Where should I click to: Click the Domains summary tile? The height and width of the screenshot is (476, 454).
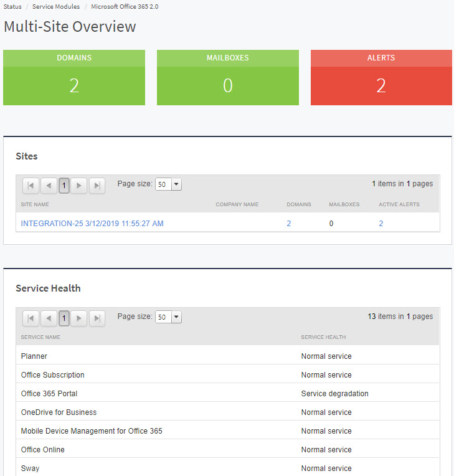74,78
